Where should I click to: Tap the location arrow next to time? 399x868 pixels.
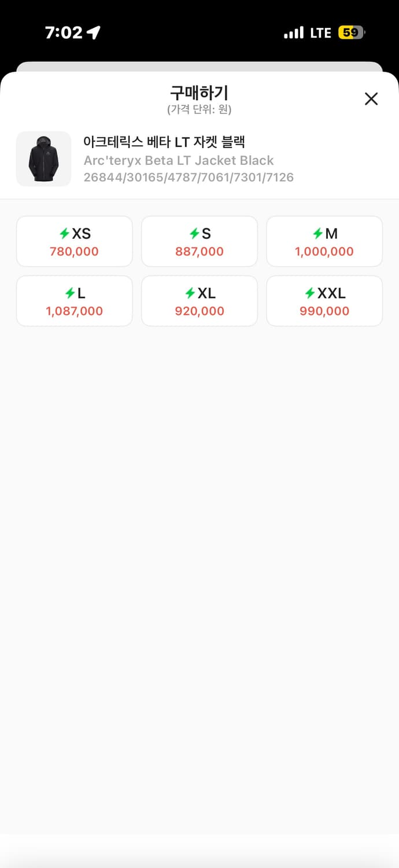pos(93,33)
